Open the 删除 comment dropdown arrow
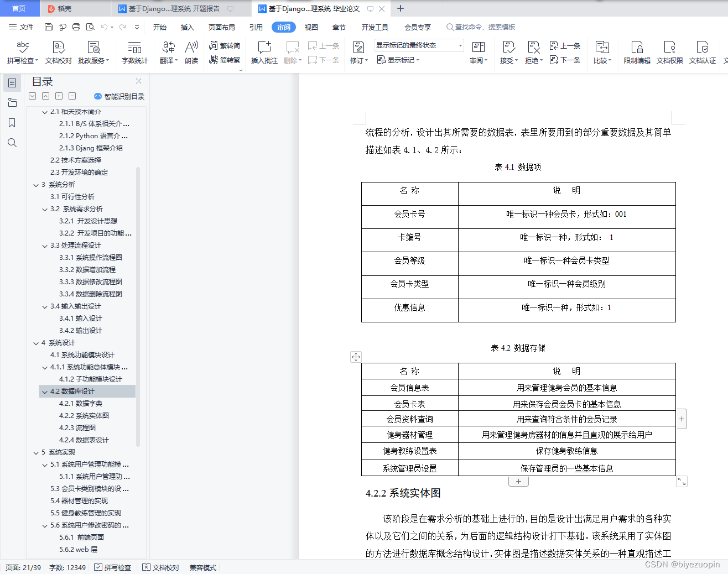 pyautogui.click(x=300, y=61)
